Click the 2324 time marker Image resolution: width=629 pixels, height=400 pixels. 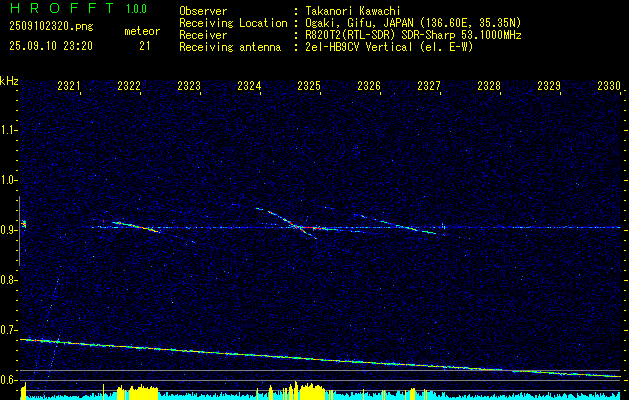(x=249, y=86)
